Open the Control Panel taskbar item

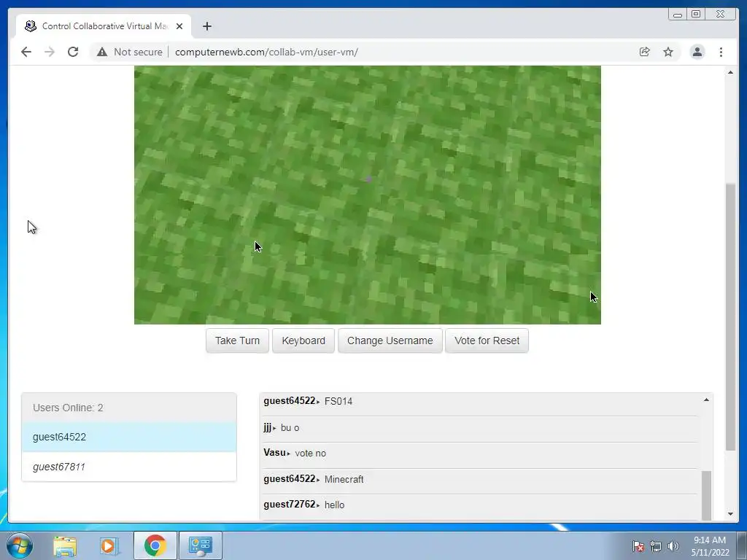(x=200, y=545)
